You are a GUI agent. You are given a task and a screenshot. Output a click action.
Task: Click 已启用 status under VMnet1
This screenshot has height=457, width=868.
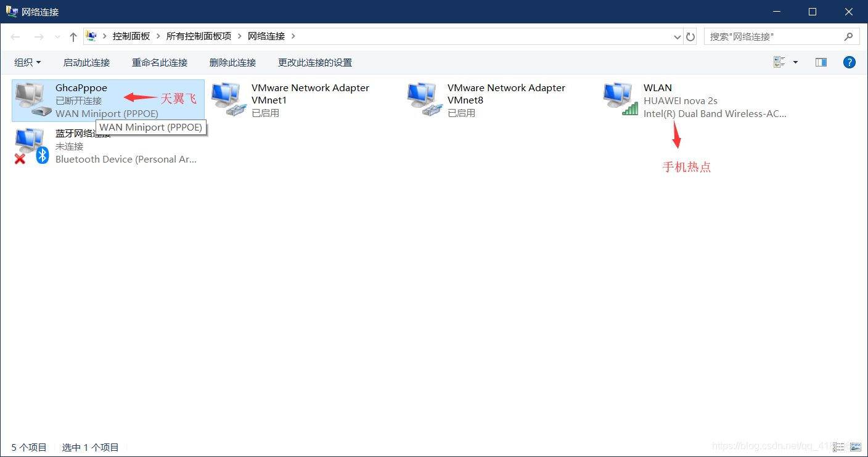tap(266, 113)
